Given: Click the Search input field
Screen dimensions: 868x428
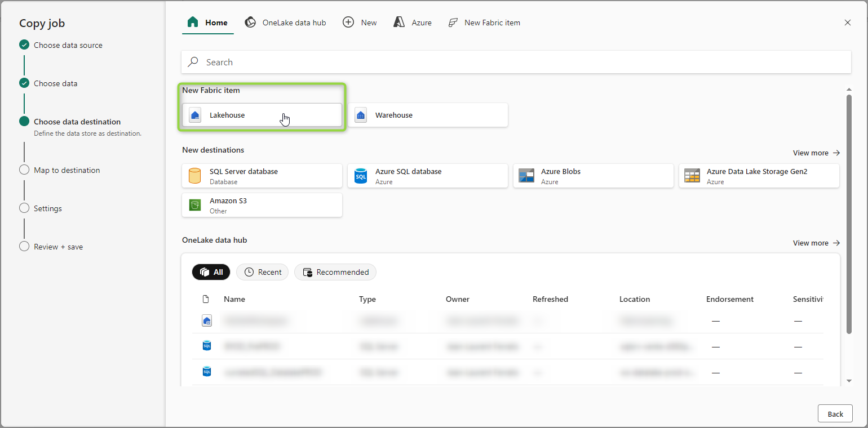Looking at the screenshot, I should tap(516, 62).
